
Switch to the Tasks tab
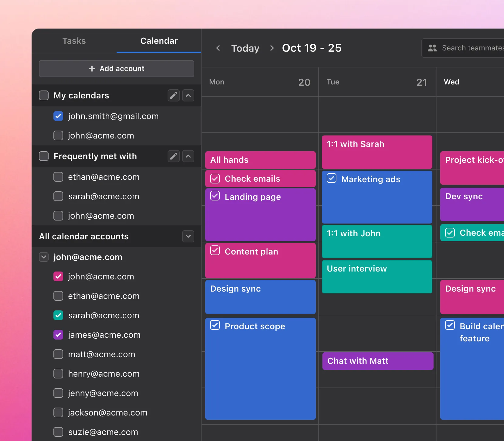click(74, 41)
